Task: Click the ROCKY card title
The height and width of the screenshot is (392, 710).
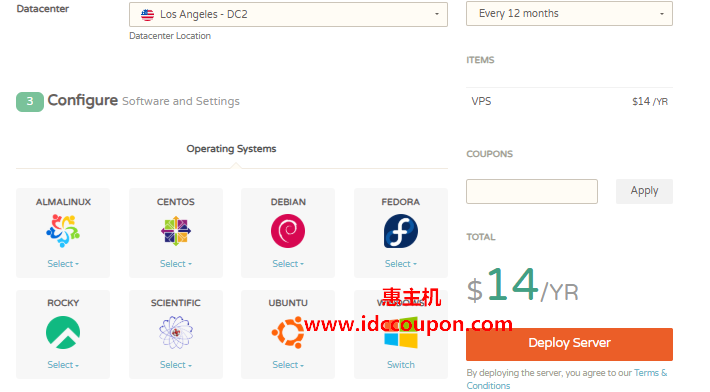Action: 63,303
